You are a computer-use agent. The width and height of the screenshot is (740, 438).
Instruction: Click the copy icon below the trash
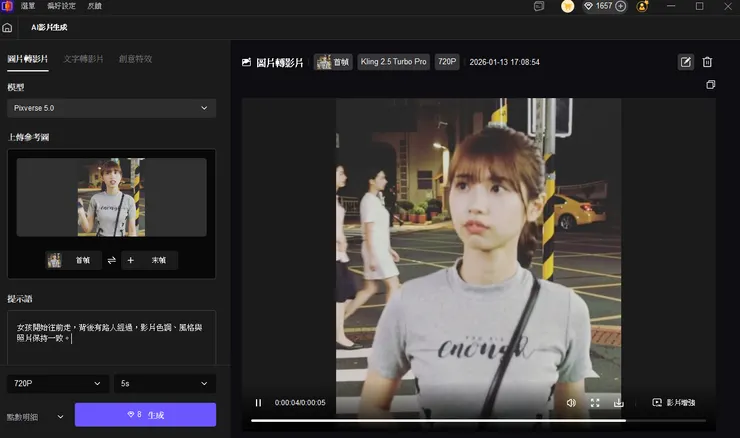[710, 84]
